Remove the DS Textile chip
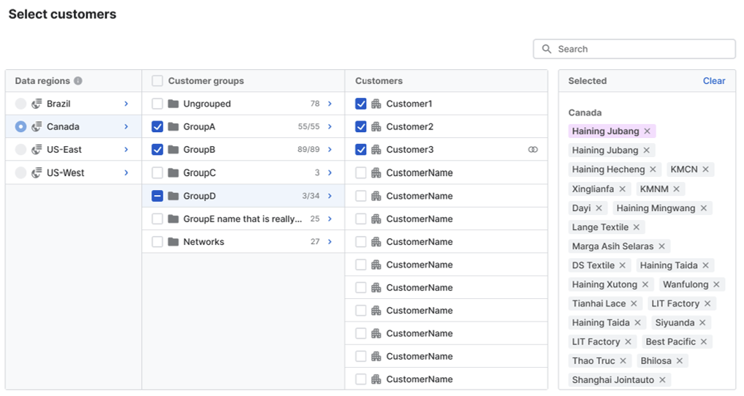744x396 pixels. (623, 266)
